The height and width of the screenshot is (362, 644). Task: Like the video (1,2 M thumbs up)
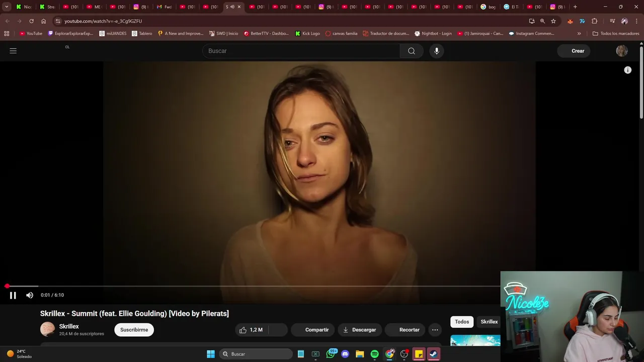coord(252,330)
